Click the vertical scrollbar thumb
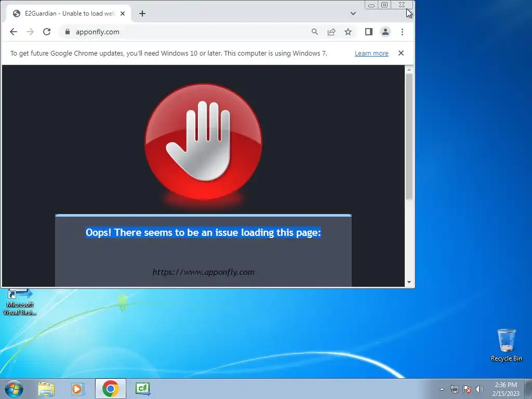The image size is (532, 399). click(x=409, y=137)
